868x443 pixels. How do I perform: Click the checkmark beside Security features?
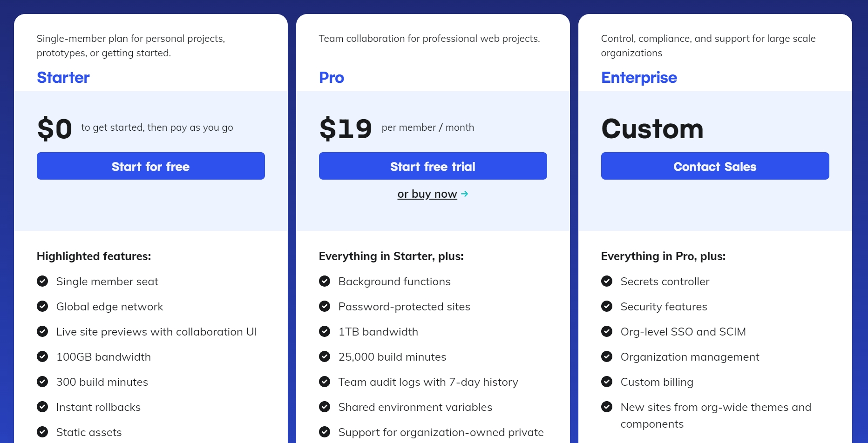click(607, 306)
